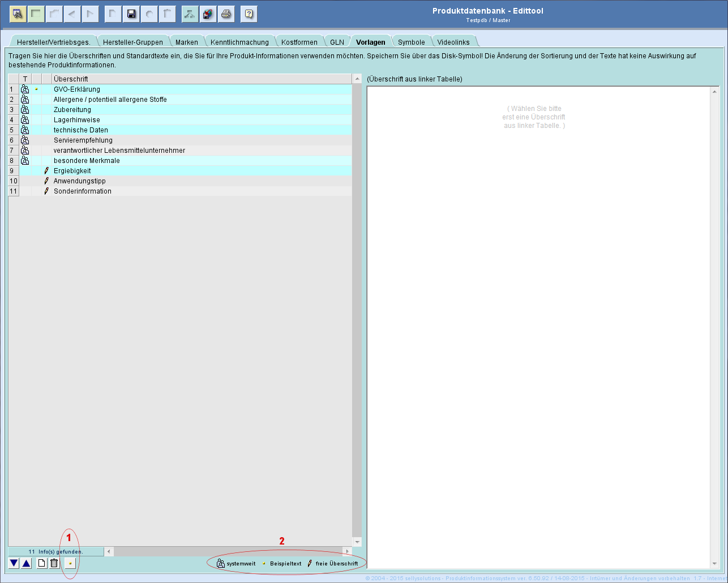Viewport: 728px width, 583px height.
Task: Open the Kostformen tab
Action: pyautogui.click(x=299, y=42)
